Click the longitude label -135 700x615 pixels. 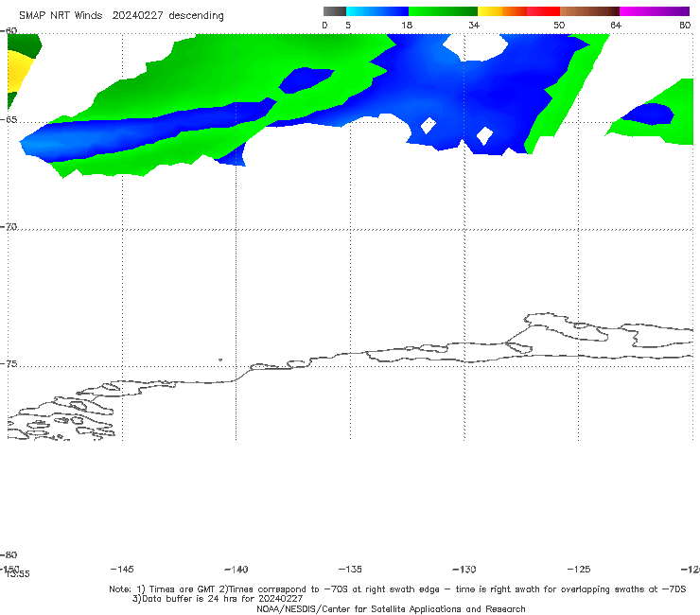(x=350, y=569)
